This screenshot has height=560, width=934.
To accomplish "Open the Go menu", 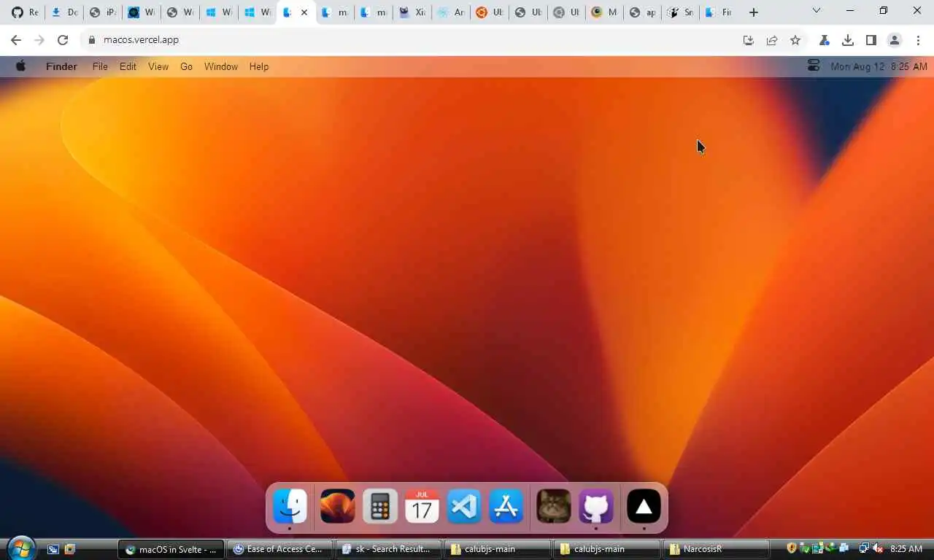I will click(x=186, y=66).
